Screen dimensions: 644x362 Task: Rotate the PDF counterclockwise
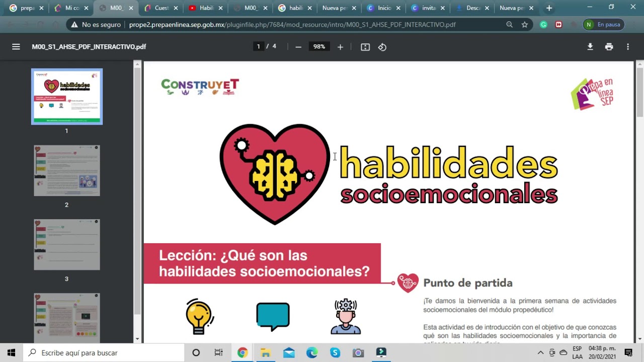[x=382, y=47]
